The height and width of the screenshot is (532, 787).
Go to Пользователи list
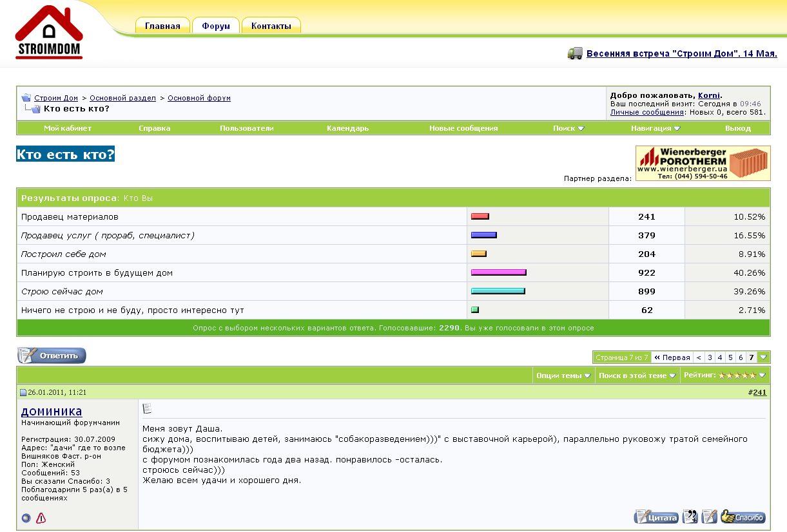coord(247,128)
